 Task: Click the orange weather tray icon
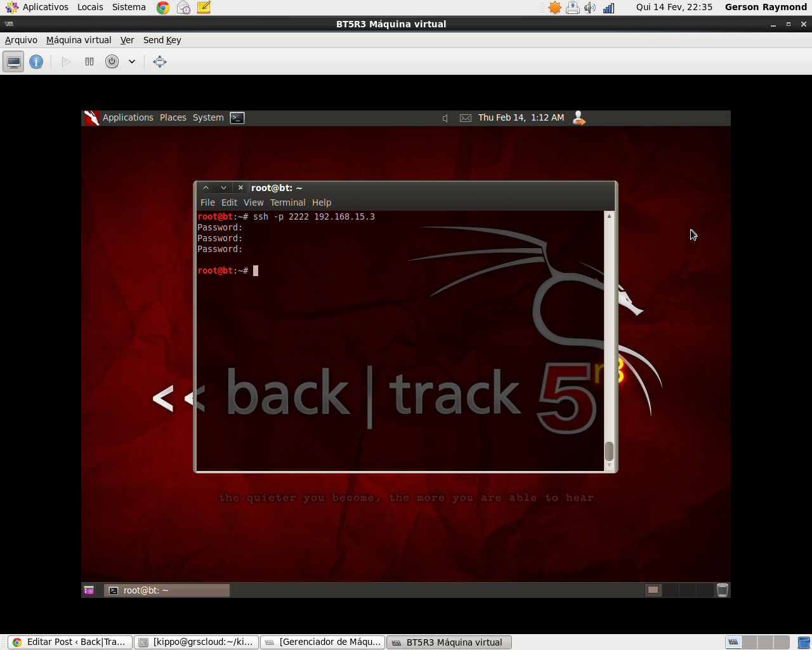555,8
